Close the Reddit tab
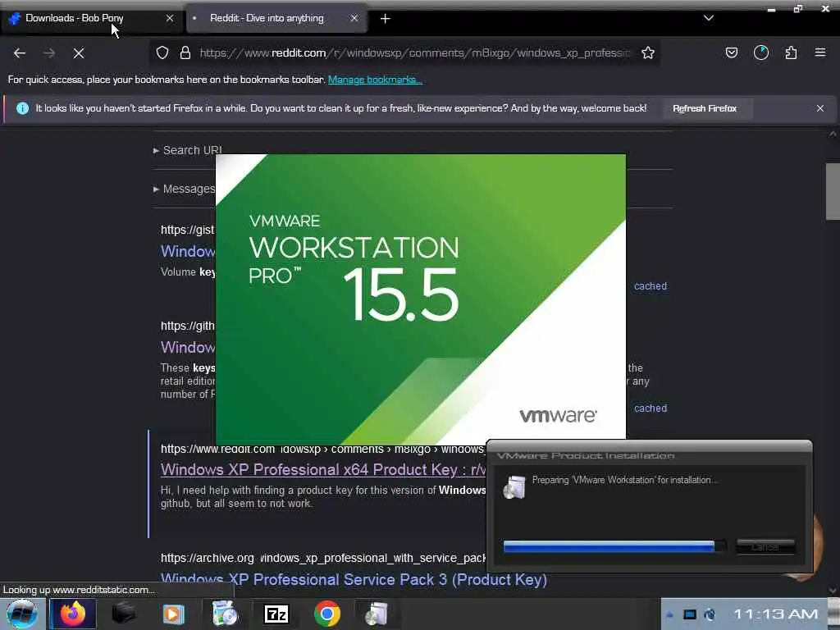Image resolution: width=840 pixels, height=630 pixels. (354, 18)
